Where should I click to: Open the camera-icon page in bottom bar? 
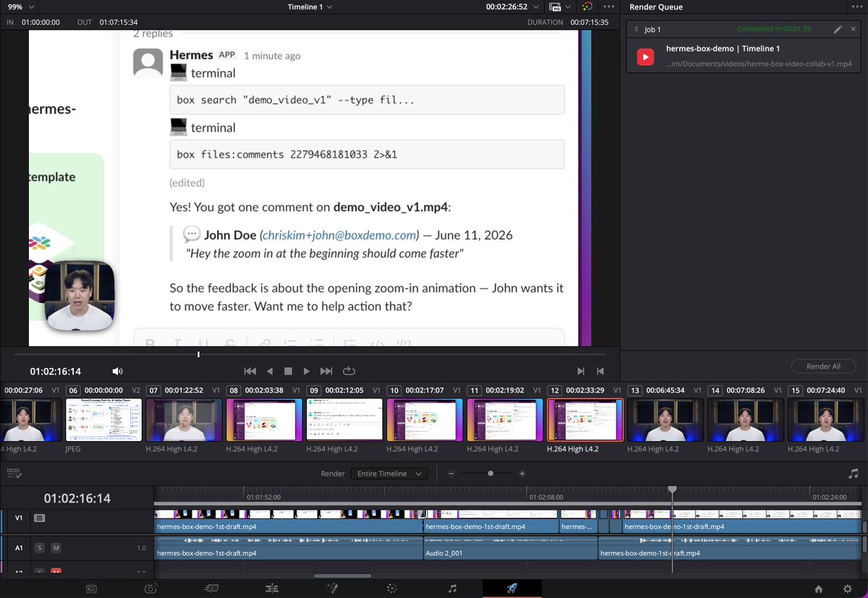tap(151, 589)
